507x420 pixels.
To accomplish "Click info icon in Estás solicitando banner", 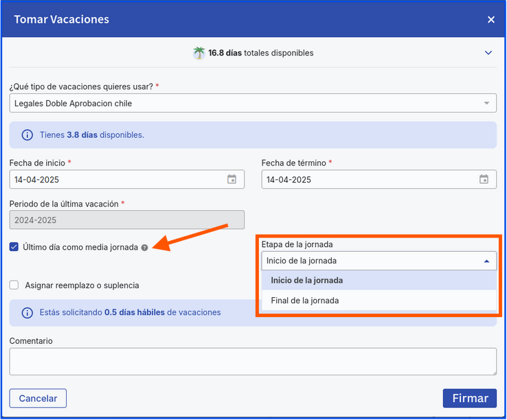I will tap(27, 313).
